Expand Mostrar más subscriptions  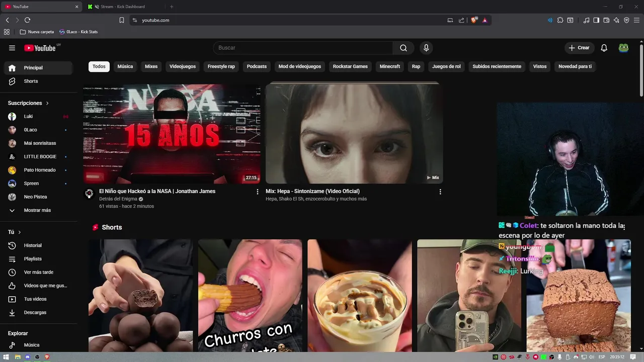[x=38, y=210]
